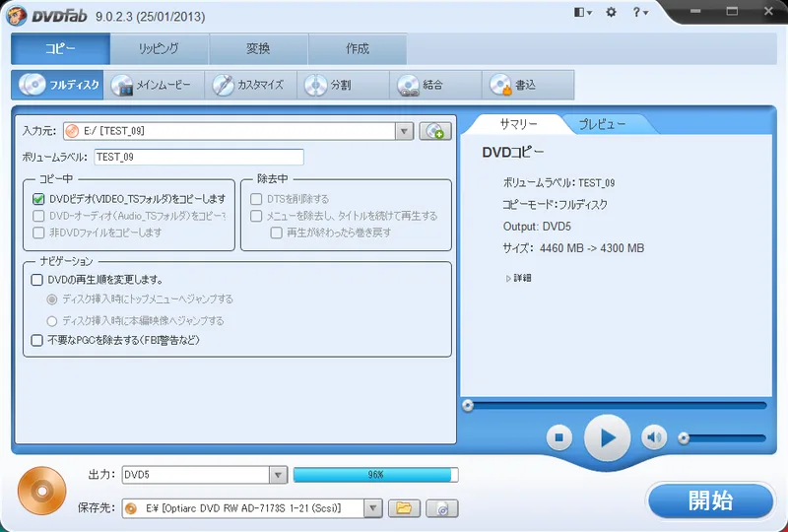The image size is (788, 532).
Task: Close the DVDFab window
Action: (x=768, y=11)
